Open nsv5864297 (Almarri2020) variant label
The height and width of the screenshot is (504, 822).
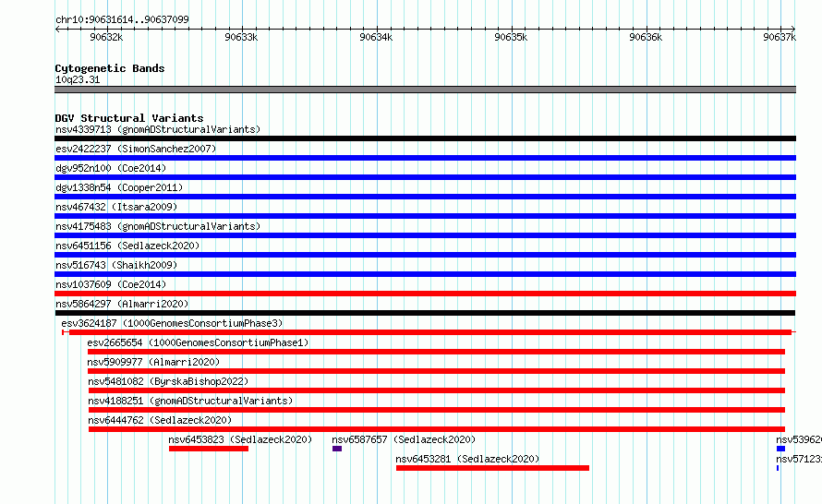[x=122, y=304]
